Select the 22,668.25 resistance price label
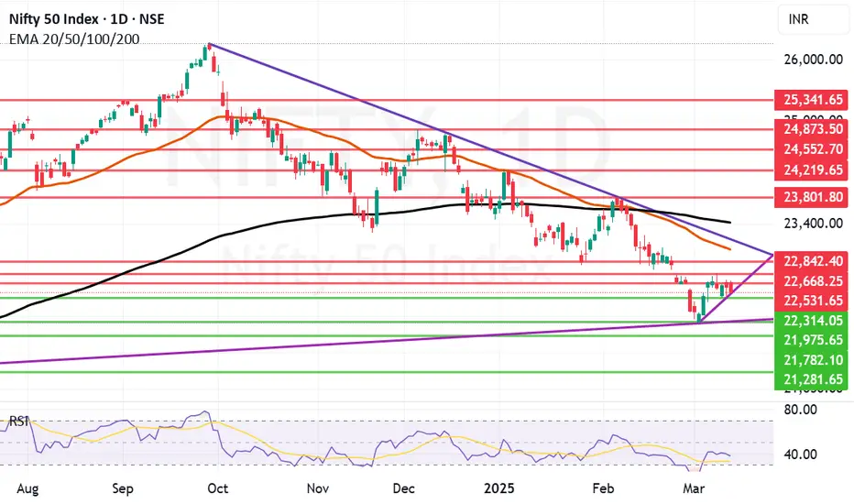 [811, 281]
